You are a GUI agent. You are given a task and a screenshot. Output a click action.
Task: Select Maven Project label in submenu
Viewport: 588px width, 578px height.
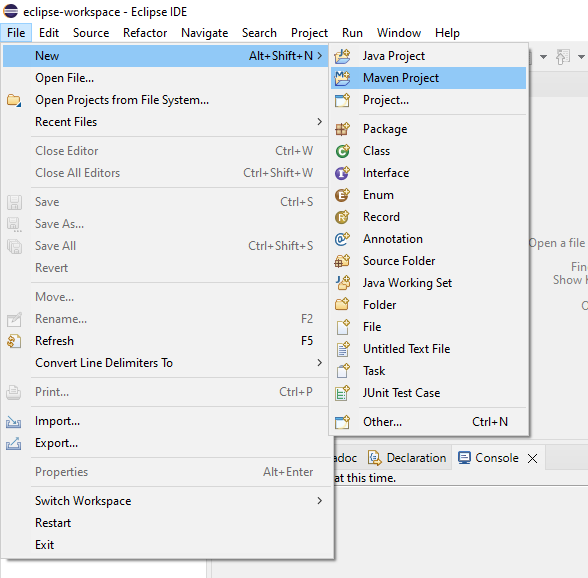pyautogui.click(x=401, y=78)
